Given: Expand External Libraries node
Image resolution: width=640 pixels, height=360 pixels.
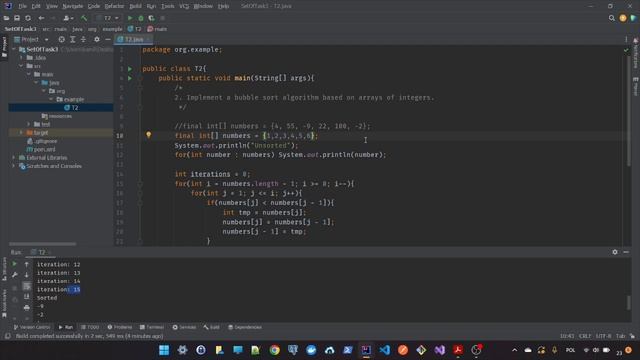Looking at the screenshot, I should pos(14,158).
